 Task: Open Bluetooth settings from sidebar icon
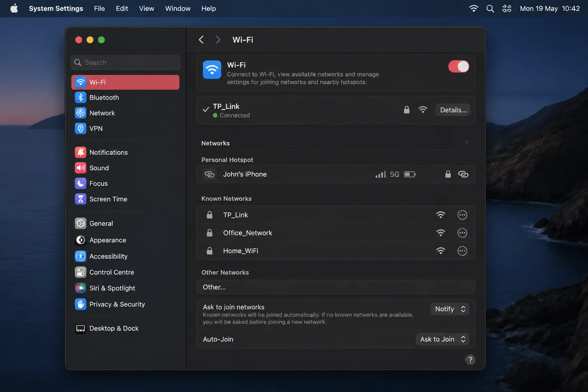point(80,98)
